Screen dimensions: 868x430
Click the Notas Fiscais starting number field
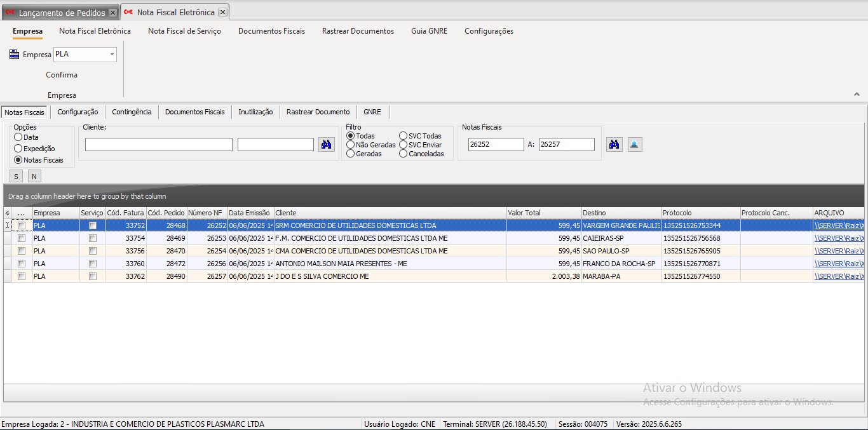pos(496,145)
